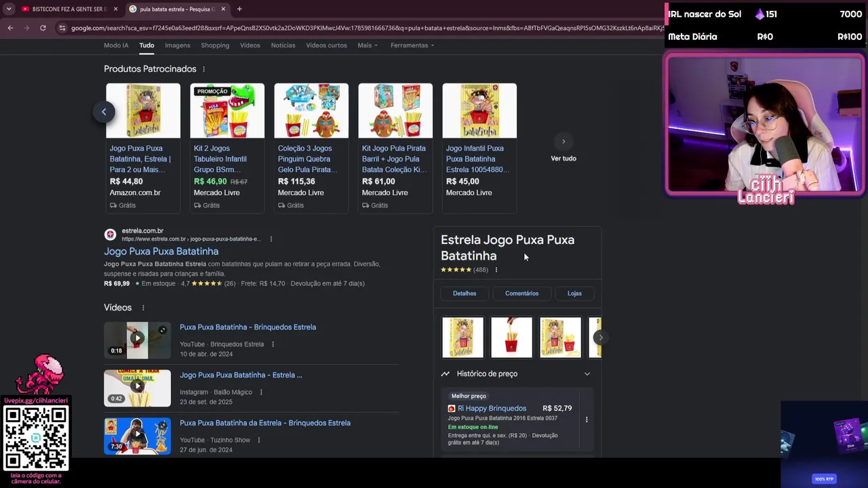Collapse the Histórico de preço section
Image resolution: width=868 pixels, height=488 pixels.
pyautogui.click(x=587, y=374)
